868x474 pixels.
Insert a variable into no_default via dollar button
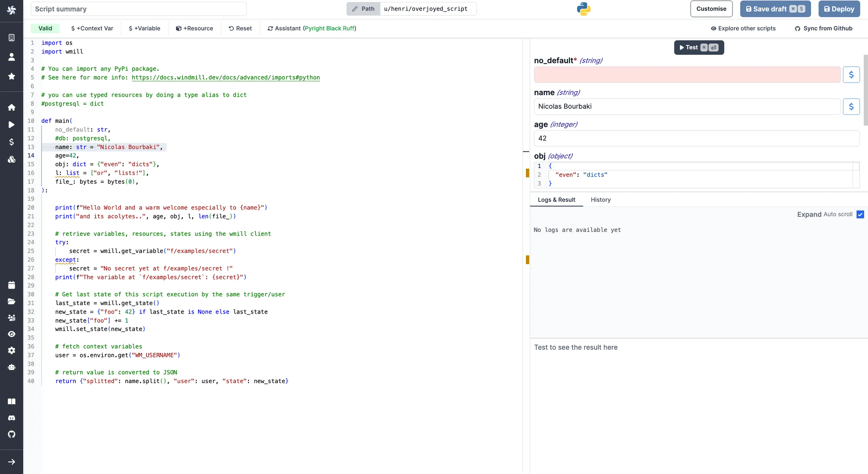tap(852, 74)
